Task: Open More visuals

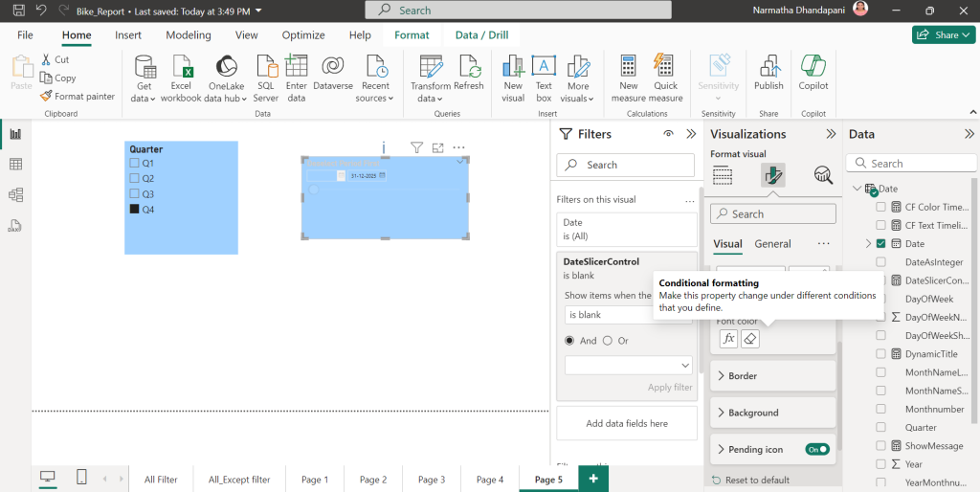Action: [578, 78]
